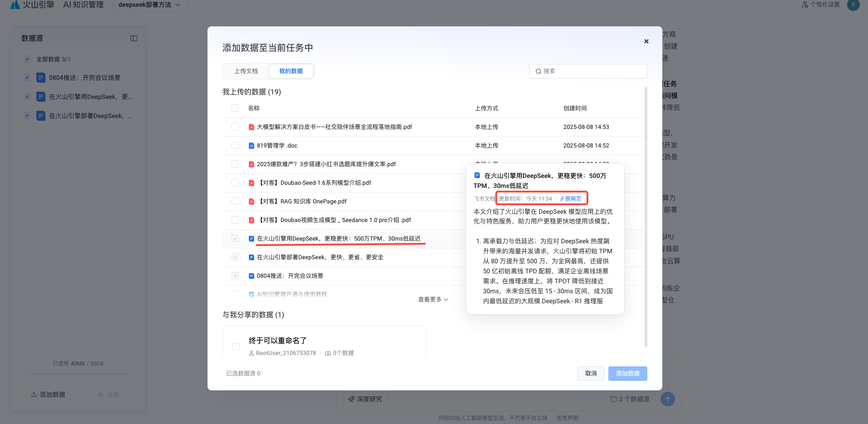Click the 原网页 link icon in preview card
The width and height of the screenshot is (868, 424).
[562, 199]
